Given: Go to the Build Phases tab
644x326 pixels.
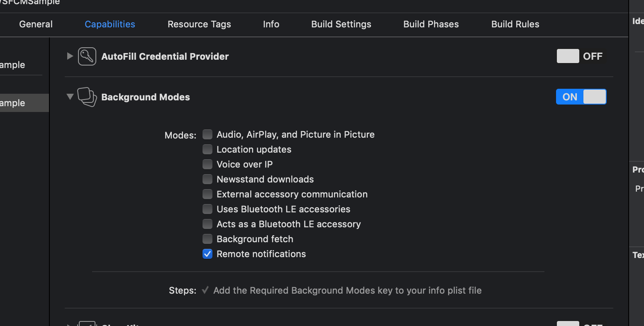Looking at the screenshot, I should pos(431,24).
